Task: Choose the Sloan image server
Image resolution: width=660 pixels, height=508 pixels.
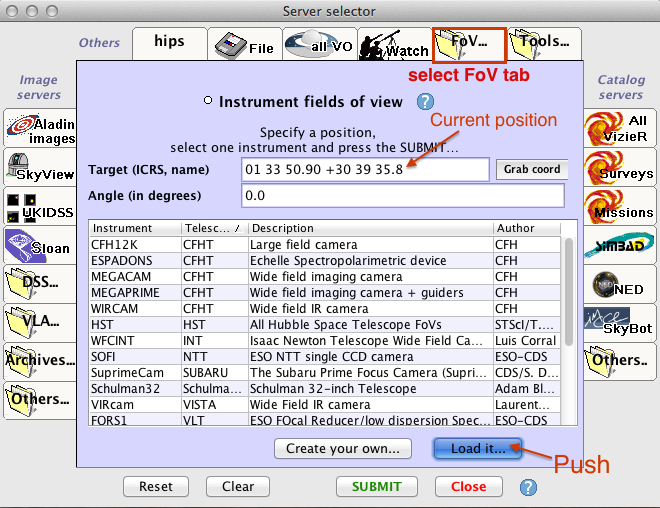Action: (x=40, y=244)
